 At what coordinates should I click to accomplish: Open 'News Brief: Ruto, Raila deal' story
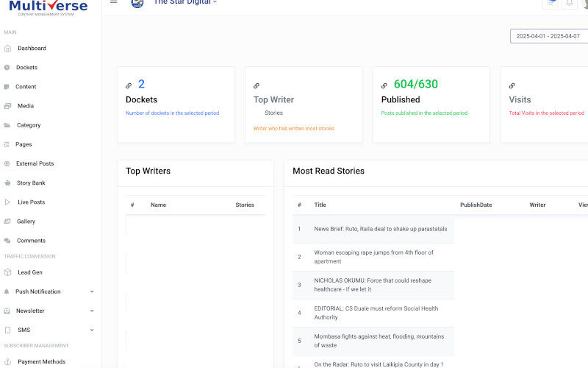[380, 229]
